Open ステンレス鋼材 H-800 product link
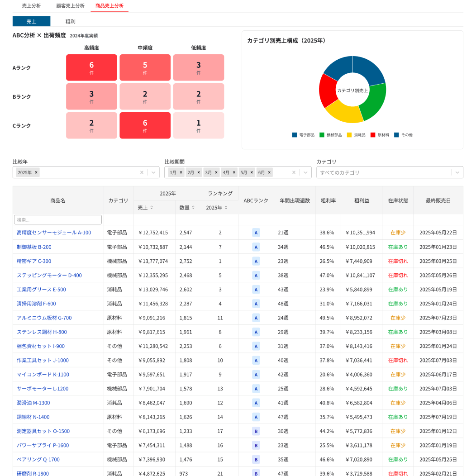The image size is (476, 476). pyautogui.click(x=42, y=332)
